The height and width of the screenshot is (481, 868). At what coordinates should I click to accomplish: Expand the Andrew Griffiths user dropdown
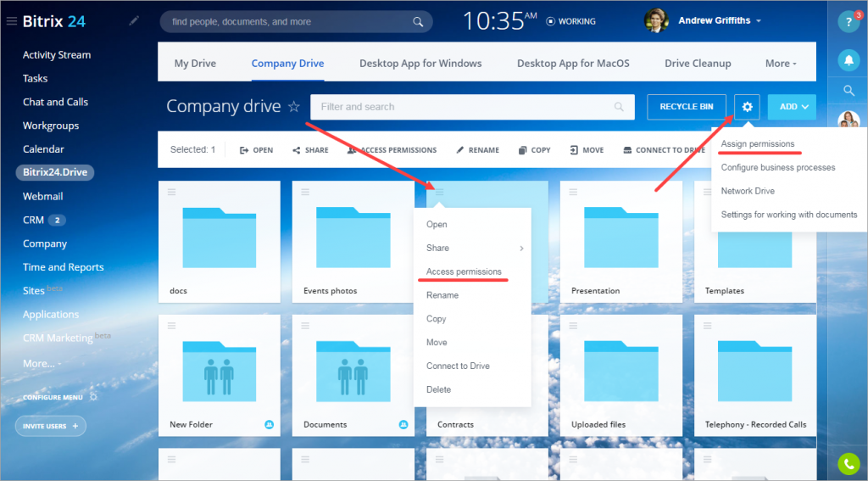tap(759, 21)
